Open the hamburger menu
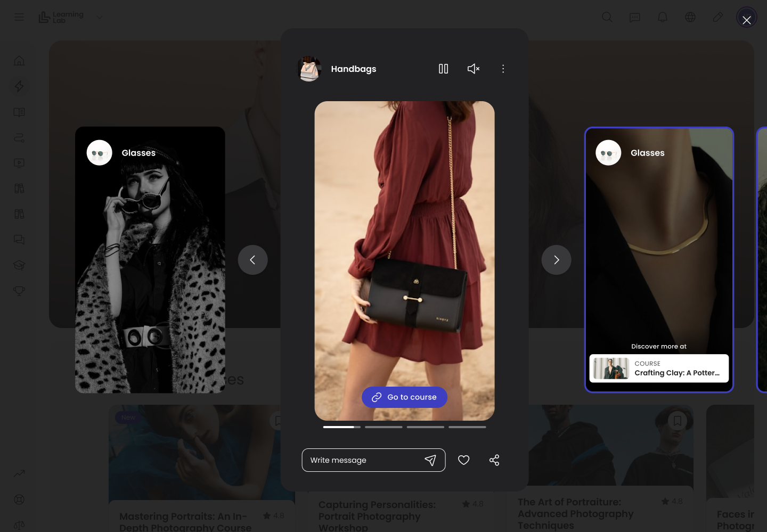 [x=19, y=17]
